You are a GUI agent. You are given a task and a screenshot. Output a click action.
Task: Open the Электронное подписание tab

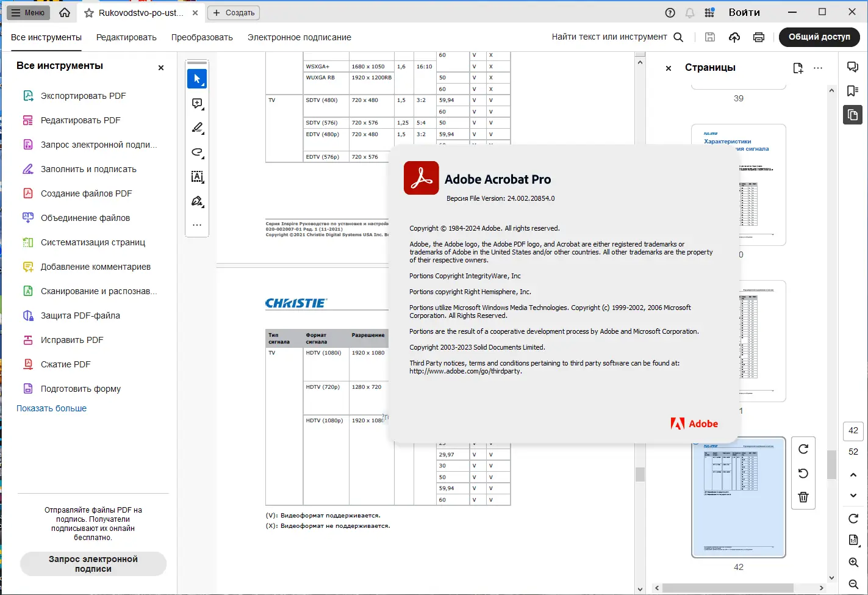pos(299,37)
